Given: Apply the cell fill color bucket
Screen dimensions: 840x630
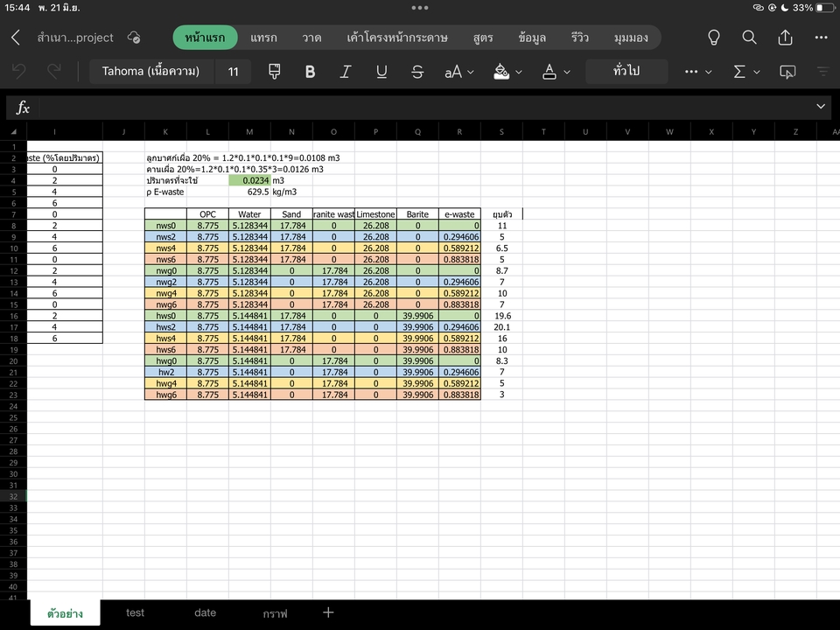Looking at the screenshot, I should (x=501, y=71).
